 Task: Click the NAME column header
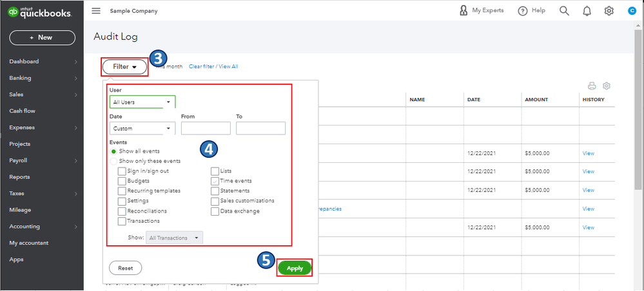(417, 100)
